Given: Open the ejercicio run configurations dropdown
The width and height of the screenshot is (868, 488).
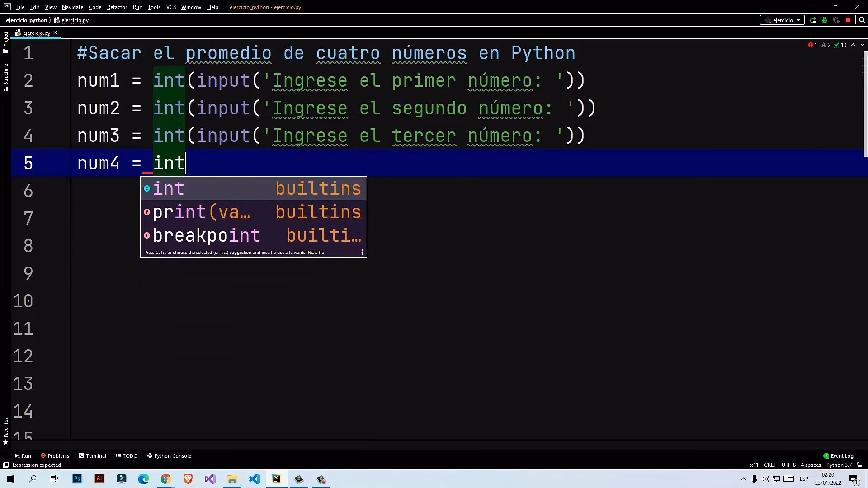Looking at the screenshot, I should coord(782,20).
